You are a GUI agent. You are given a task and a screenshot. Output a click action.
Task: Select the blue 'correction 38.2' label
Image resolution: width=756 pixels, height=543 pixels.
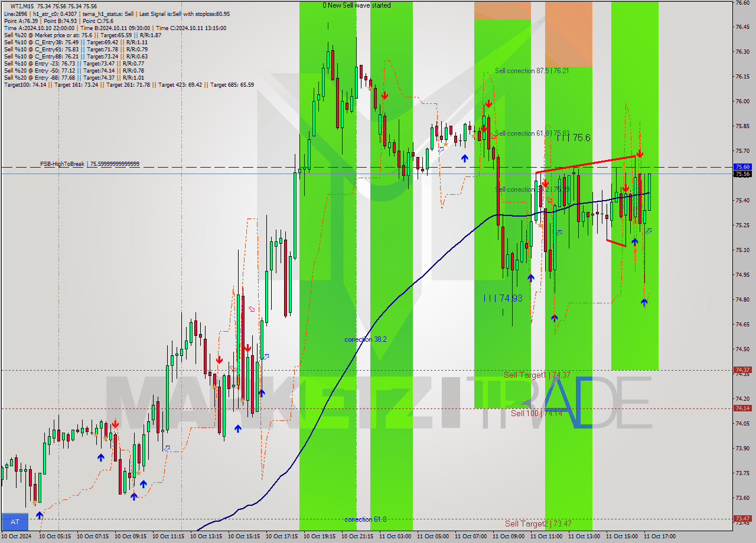[366, 339]
